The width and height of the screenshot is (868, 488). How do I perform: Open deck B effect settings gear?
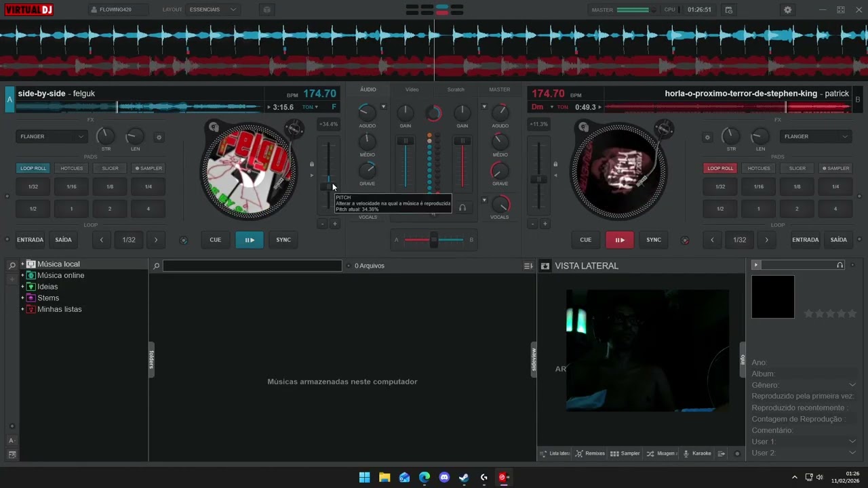(x=707, y=137)
